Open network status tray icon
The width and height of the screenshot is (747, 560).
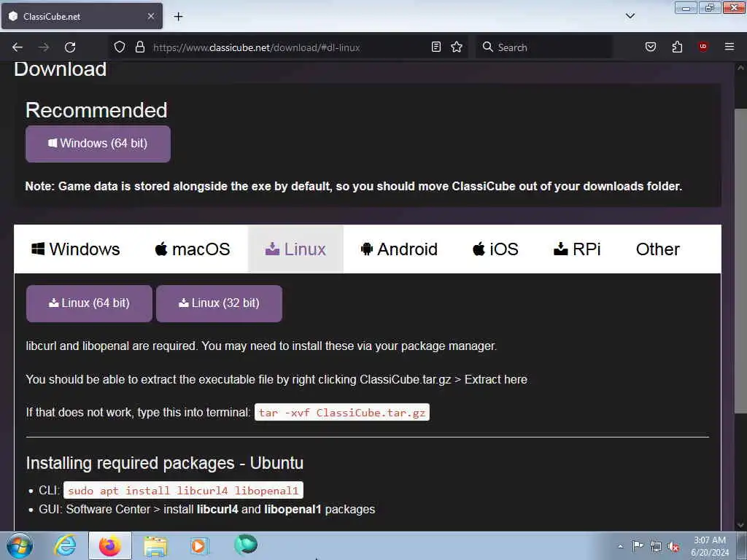click(x=656, y=547)
